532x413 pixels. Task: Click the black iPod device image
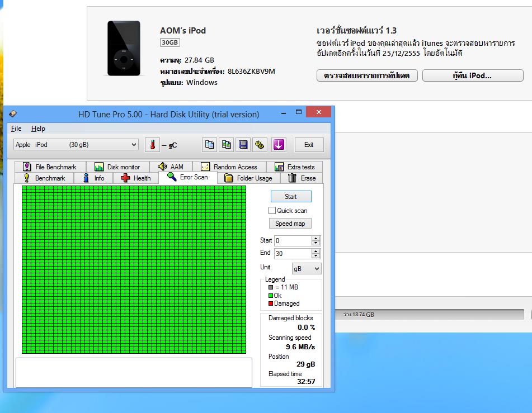point(123,49)
